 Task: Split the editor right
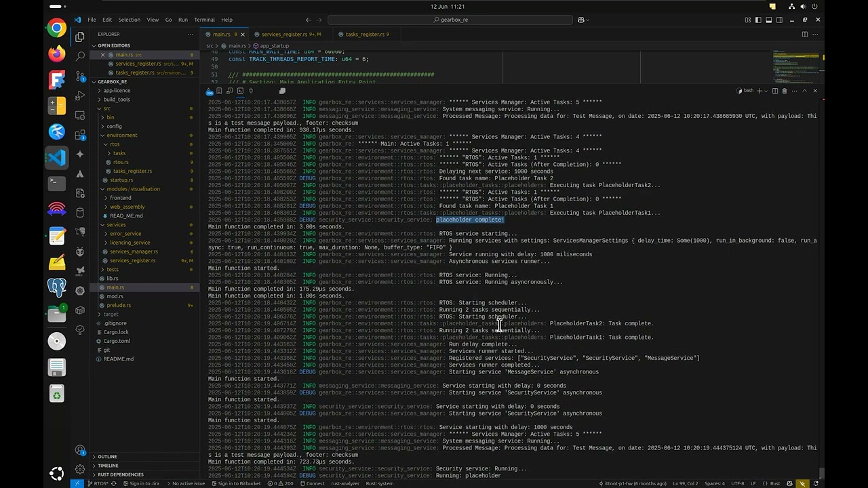tap(805, 34)
